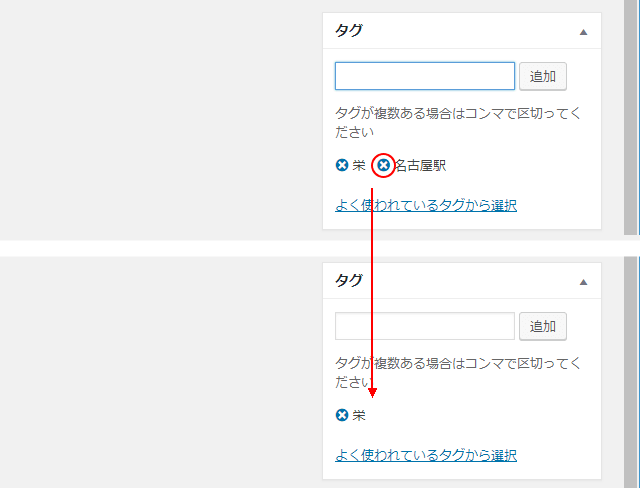Click the unfocused tag input field
The height and width of the screenshot is (488, 640).
coord(424,326)
